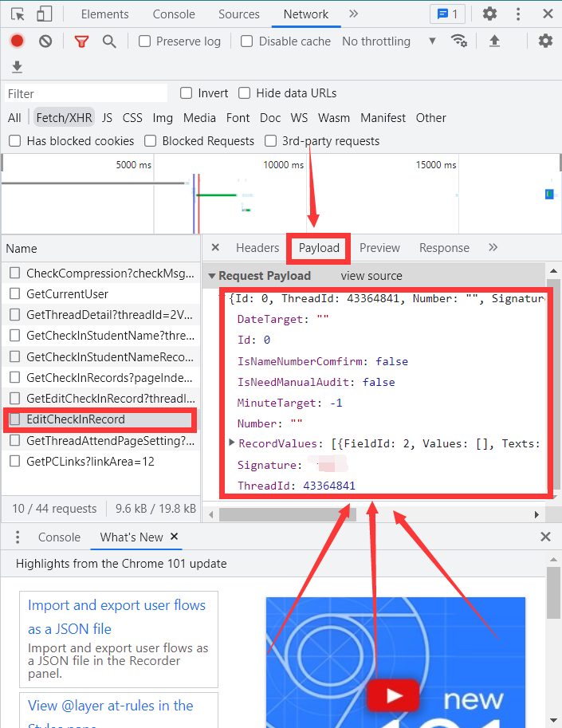
Task: Open the issues counter badge
Action: click(x=447, y=14)
